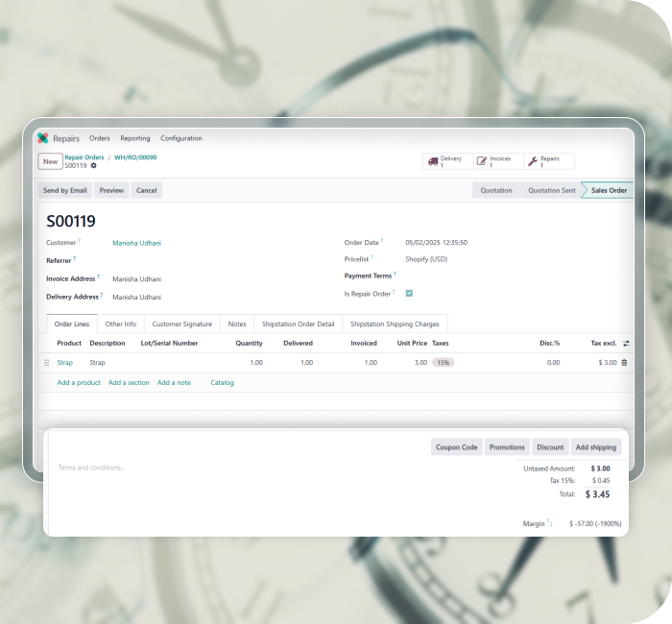Click Lot/Serial Number column header
The height and width of the screenshot is (624, 672).
pyautogui.click(x=169, y=344)
